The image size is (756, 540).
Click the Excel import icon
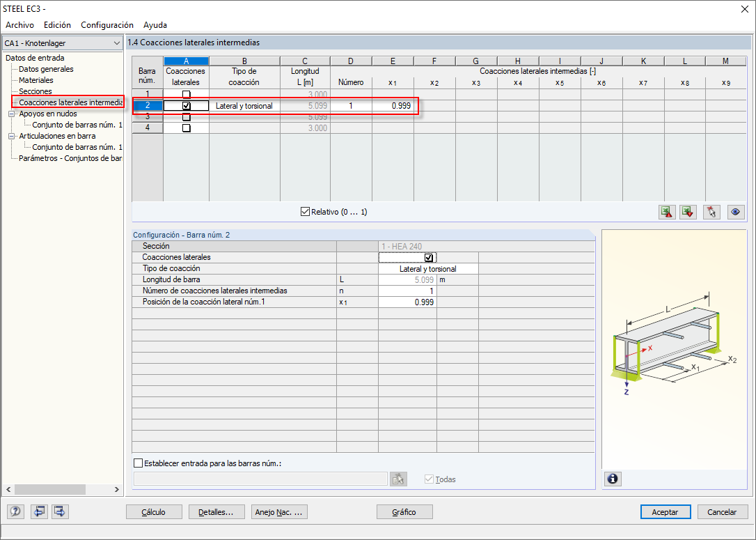click(x=688, y=212)
